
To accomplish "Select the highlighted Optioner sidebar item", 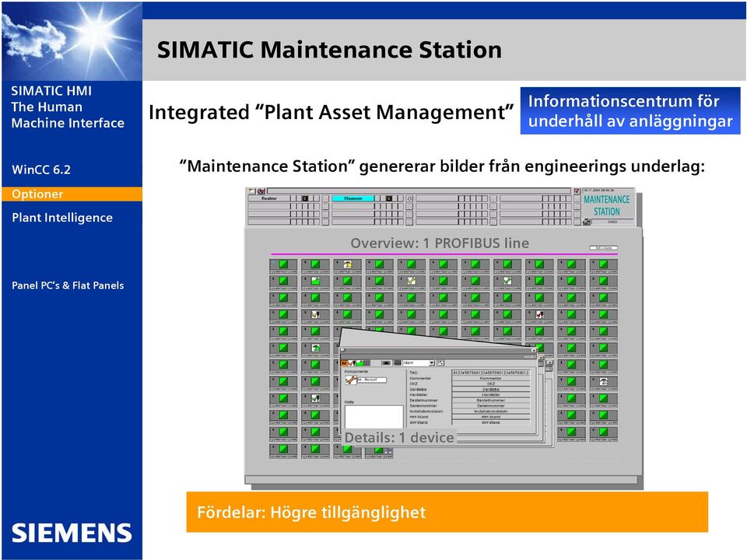I will tap(72, 194).
